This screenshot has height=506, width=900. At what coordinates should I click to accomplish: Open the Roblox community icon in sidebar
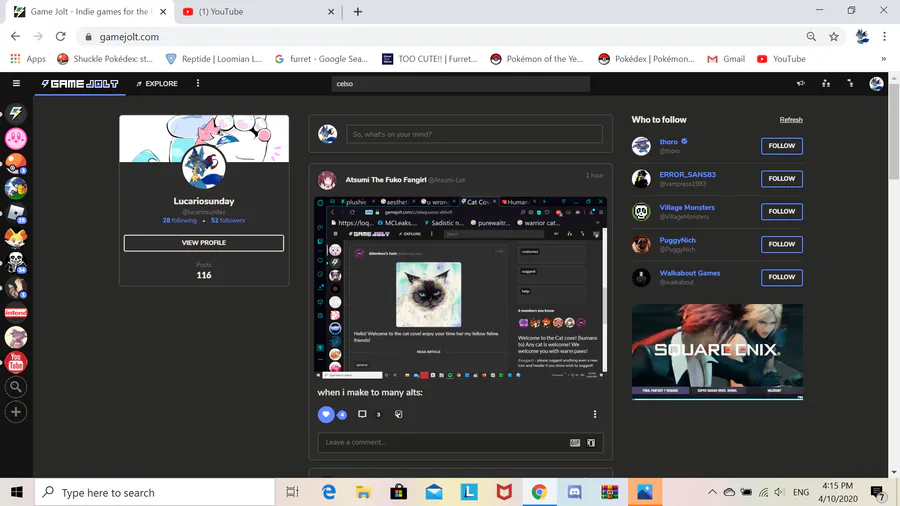pyautogui.click(x=16, y=213)
